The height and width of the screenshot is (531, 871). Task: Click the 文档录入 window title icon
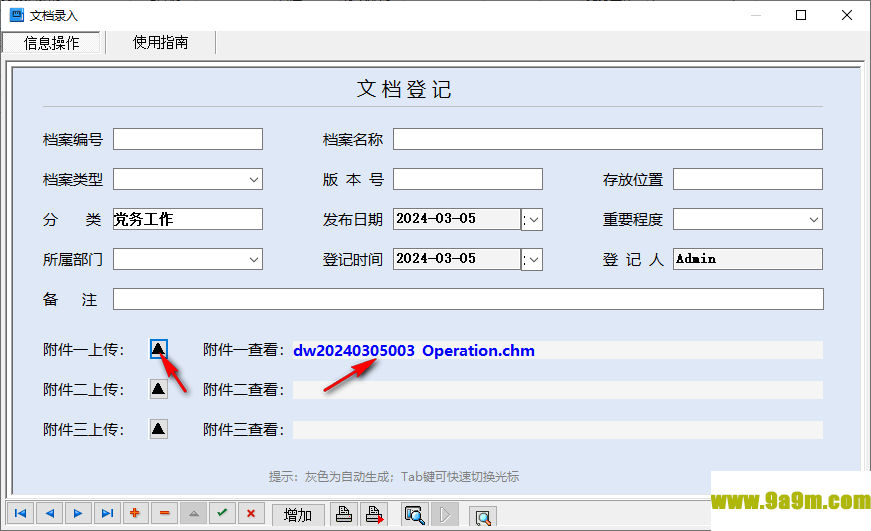point(17,15)
